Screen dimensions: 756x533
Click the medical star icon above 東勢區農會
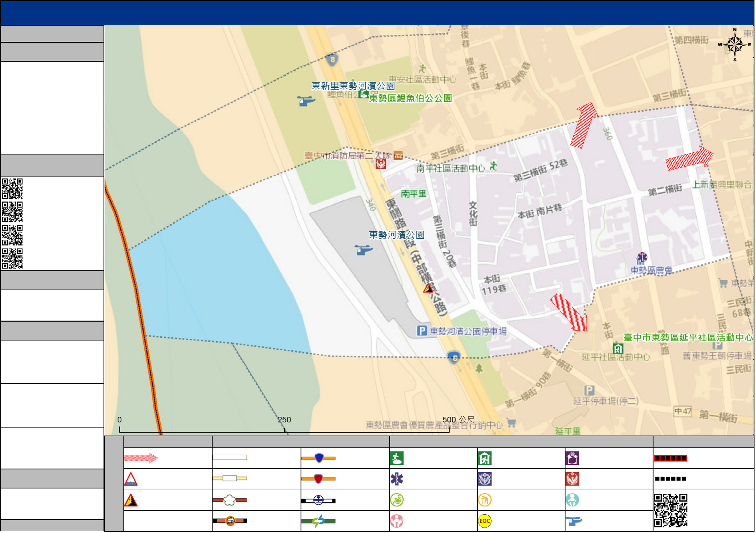[x=642, y=257]
